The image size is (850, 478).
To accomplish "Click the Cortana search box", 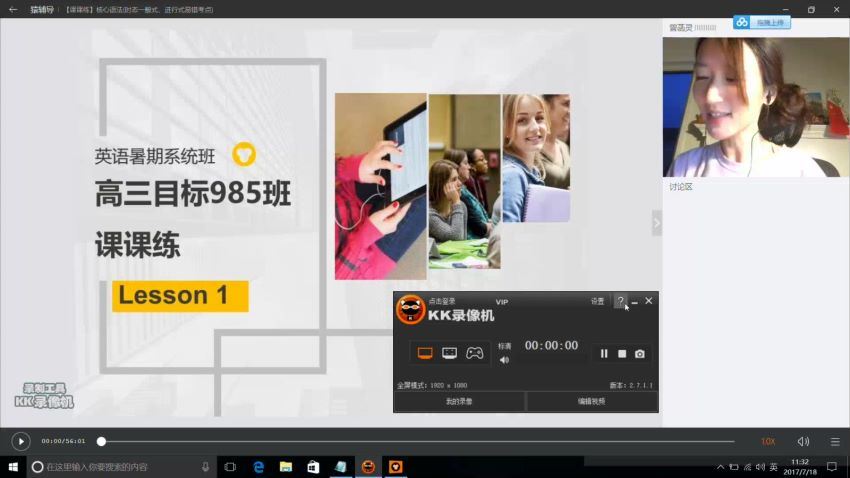I will (x=121, y=467).
